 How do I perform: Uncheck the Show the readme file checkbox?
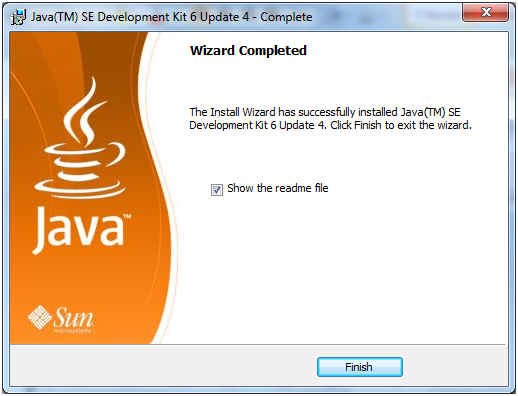(217, 190)
